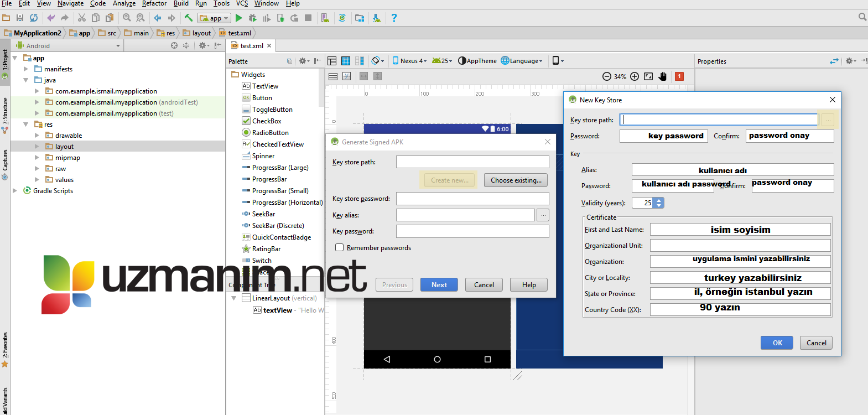The image size is (868, 415).
Task: Open the Android project view dropdown
Action: pyautogui.click(x=69, y=46)
